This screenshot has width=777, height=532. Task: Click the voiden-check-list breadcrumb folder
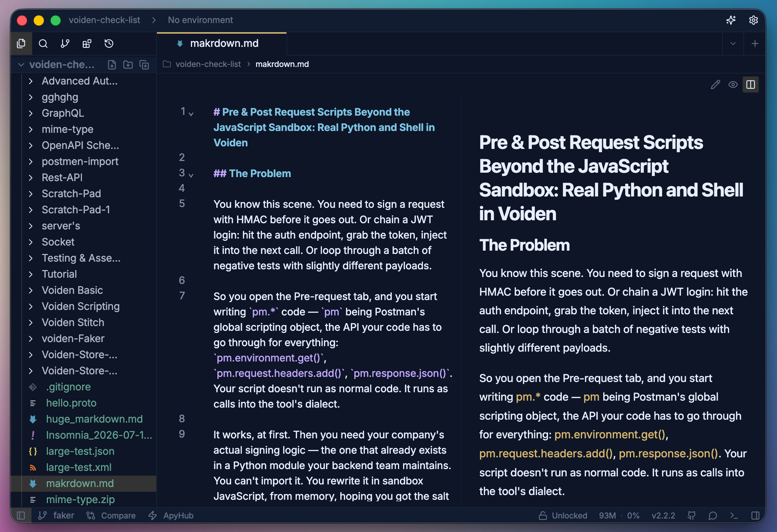(x=208, y=64)
